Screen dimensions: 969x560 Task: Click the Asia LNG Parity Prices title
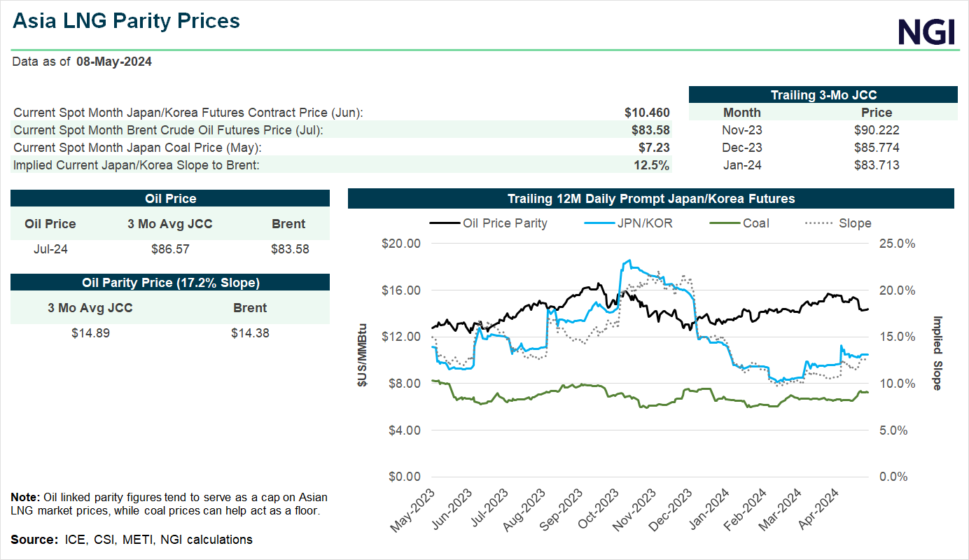pyautogui.click(x=127, y=21)
